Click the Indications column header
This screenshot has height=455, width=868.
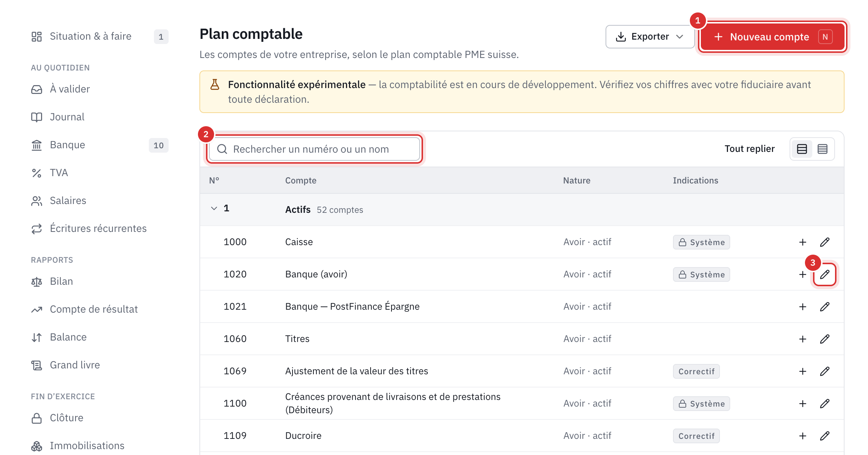tap(695, 181)
